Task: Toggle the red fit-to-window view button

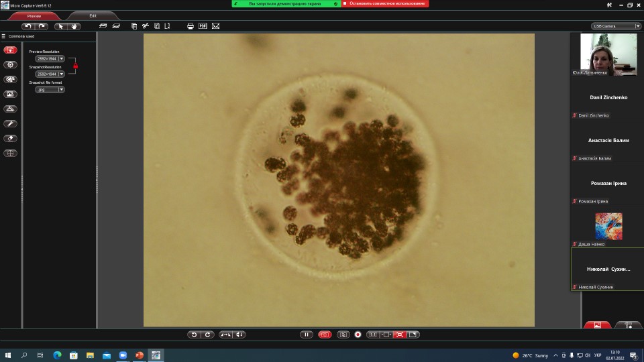Action: click(400, 335)
